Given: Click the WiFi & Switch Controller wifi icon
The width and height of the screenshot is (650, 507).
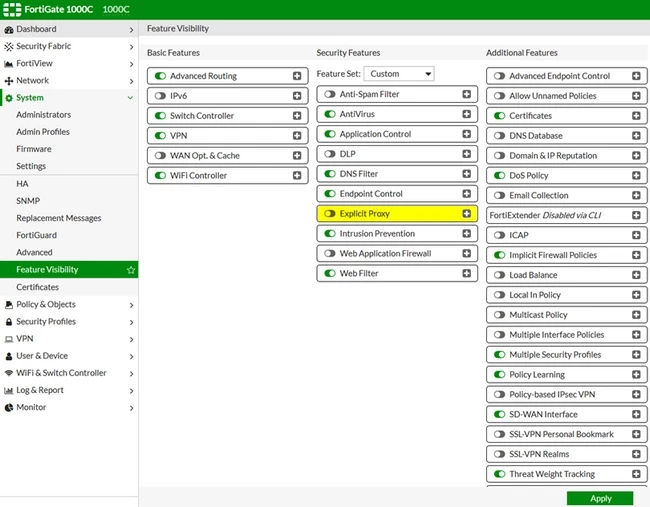Looking at the screenshot, I should (x=8, y=373).
